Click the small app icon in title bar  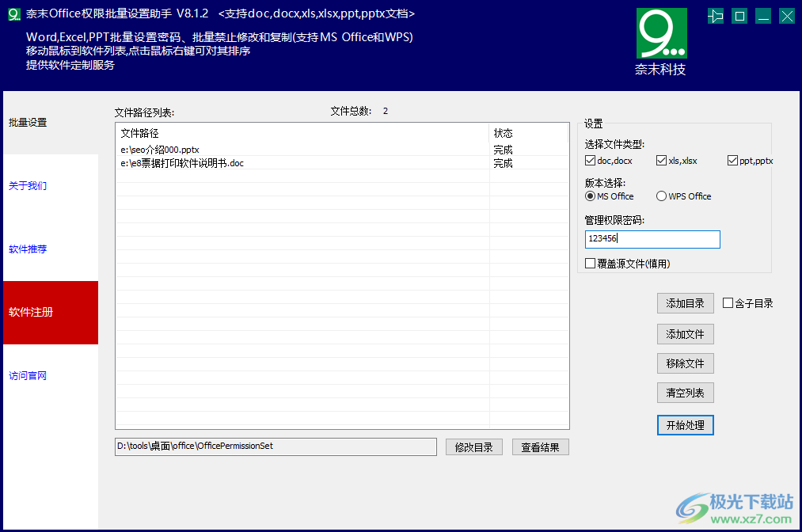click(x=13, y=13)
